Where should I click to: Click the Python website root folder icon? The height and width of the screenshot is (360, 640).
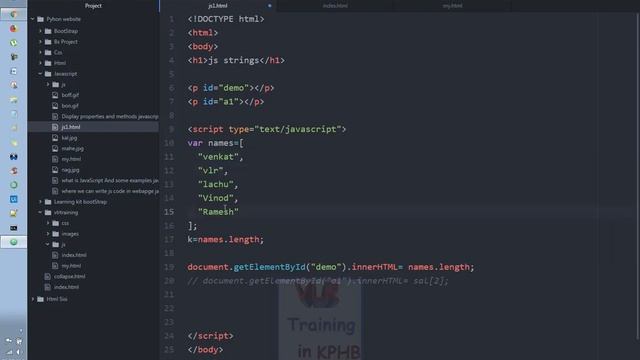[x=40, y=19]
